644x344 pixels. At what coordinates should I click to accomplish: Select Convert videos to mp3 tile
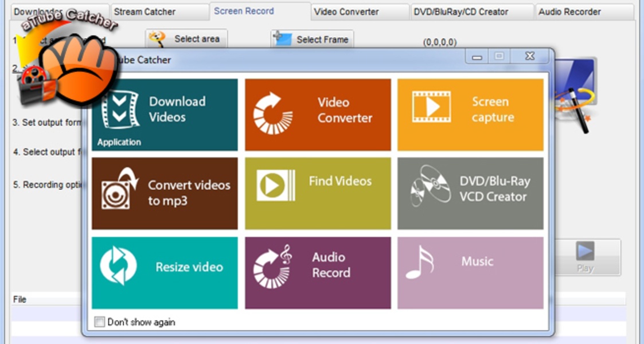pos(165,193)
